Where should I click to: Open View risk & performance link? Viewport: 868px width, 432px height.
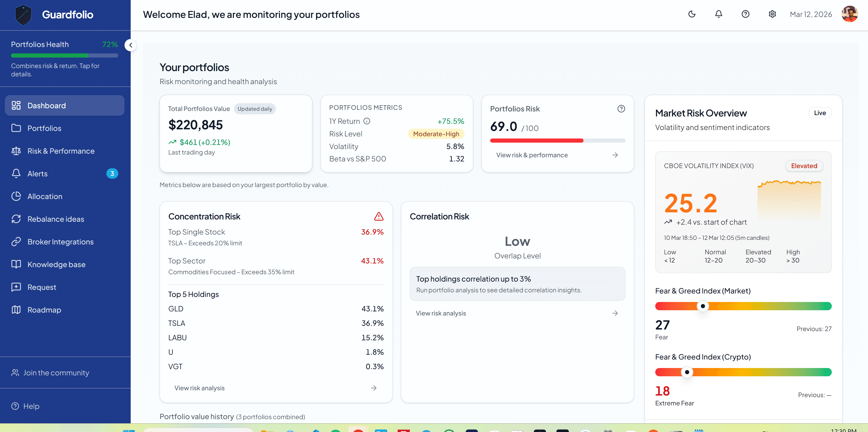click(558, 155)
